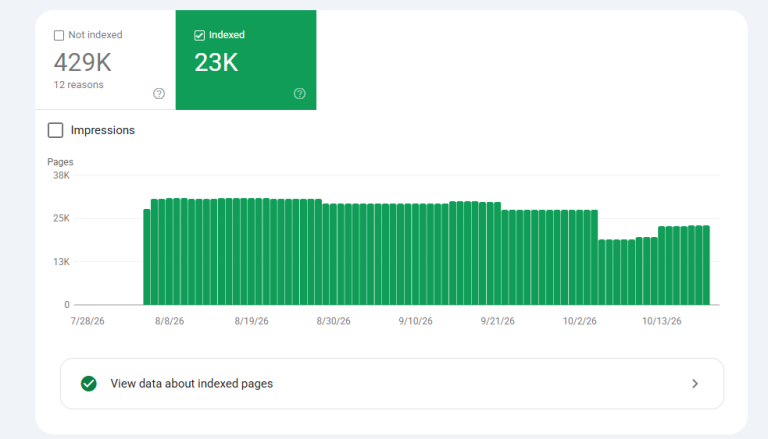Select the Not indexed 429K tab
Image resolution: width=768 pixels, height=439 pixels.
click(105, 60)
